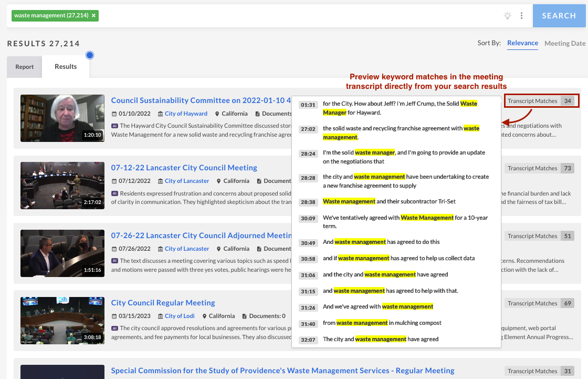This screenshot has width=588, height=379.
Task: Click the institution icon in 07/26/2022 result
Action: (x=160, y=249)
